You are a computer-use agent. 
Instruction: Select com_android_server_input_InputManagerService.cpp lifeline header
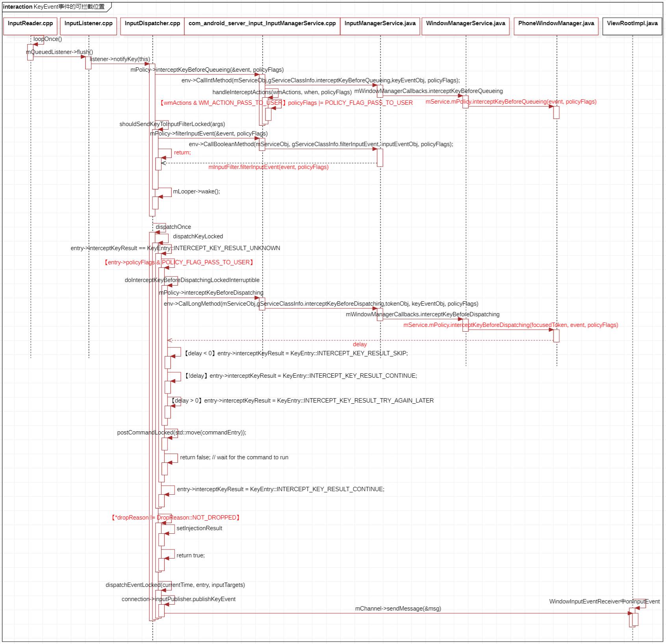click(x=262, y=26)
